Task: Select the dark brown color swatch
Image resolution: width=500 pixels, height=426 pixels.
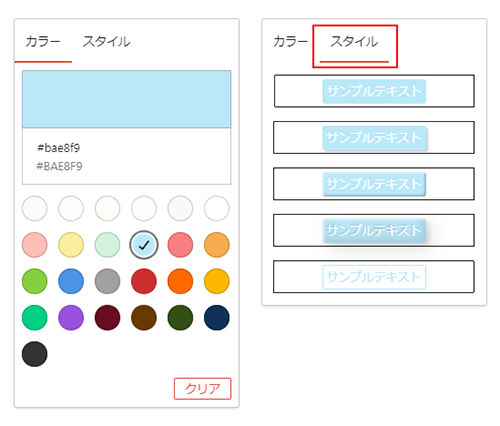Action: pyautogui.click(x=144, y=318)
